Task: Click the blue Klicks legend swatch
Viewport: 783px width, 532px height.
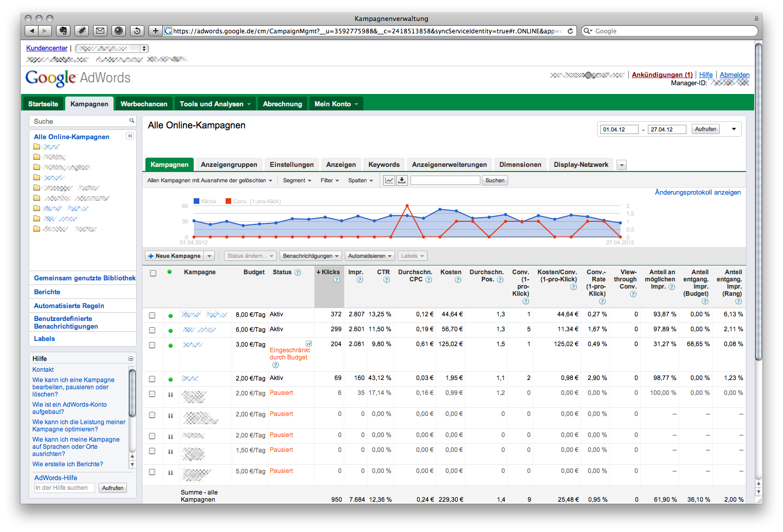Action: tap(196, 201)
